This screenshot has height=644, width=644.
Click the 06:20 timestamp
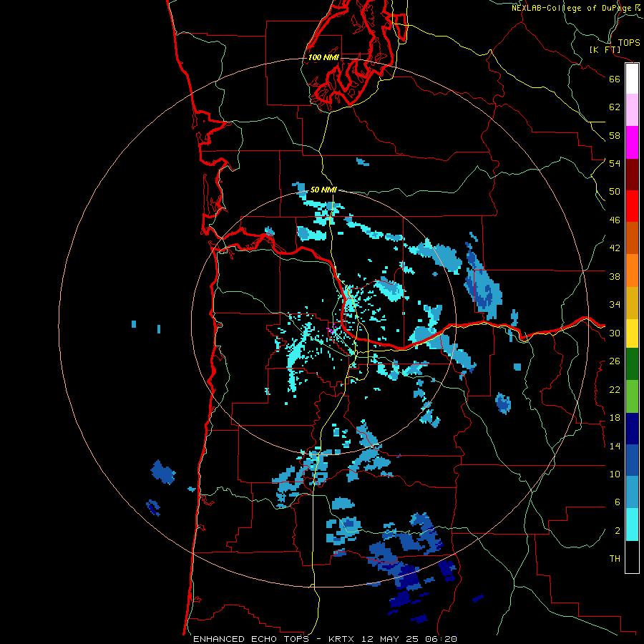(441, 639)
